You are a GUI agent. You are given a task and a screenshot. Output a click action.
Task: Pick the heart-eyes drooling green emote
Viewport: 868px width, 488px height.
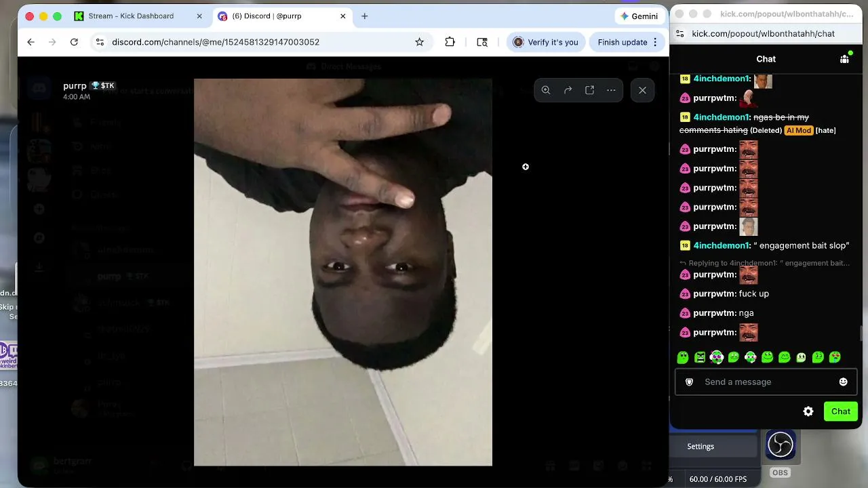tap(835, 357)
